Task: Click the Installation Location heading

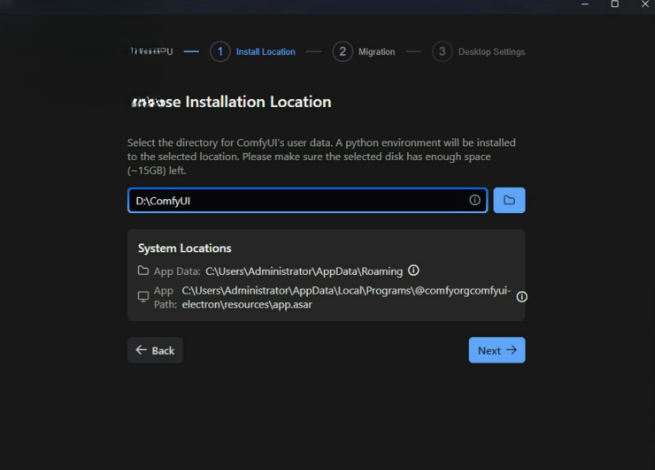Action: [231, 102]
